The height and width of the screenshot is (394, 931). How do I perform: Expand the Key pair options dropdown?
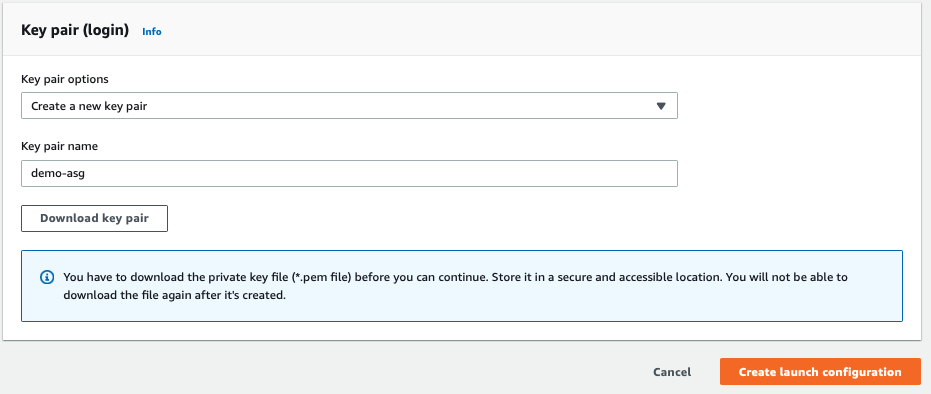349,106
